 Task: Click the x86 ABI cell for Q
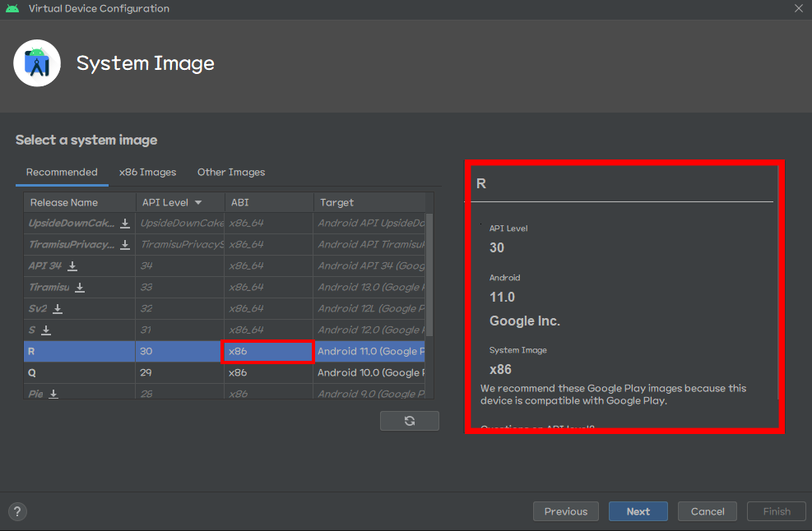pos(269,372)
